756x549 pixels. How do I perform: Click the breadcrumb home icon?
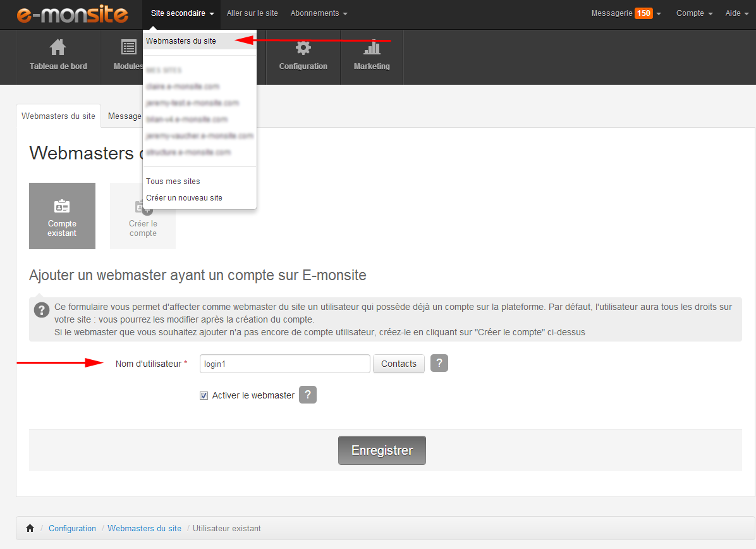(x=30, y=528)
